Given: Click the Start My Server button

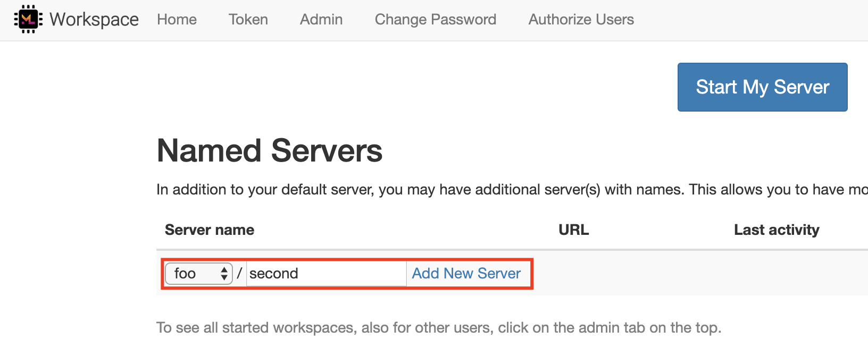Looking at the screenshot, I should (762, 87).
